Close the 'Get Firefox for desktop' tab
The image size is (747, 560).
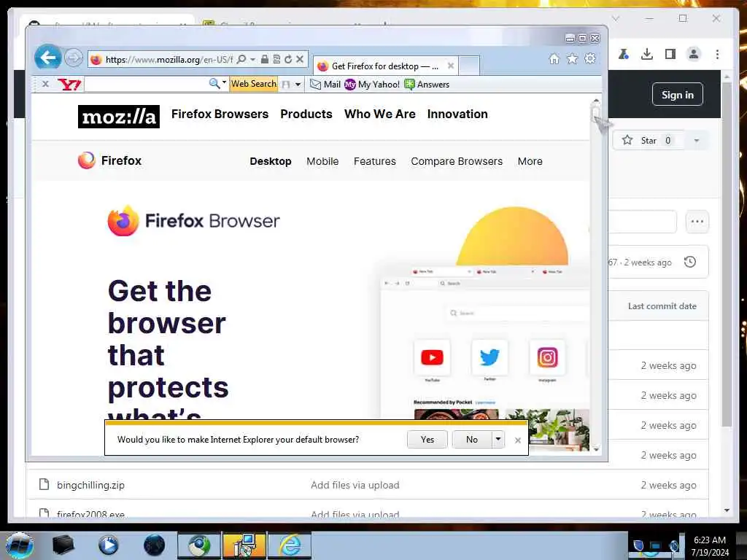tap(451, 66)
